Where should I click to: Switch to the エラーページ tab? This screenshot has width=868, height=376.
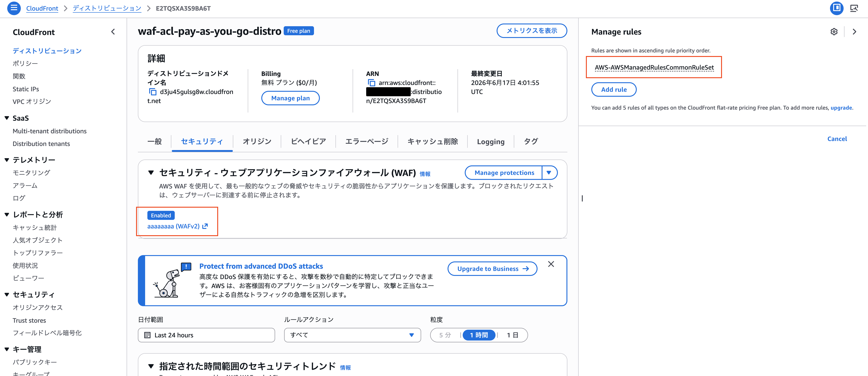367,141
